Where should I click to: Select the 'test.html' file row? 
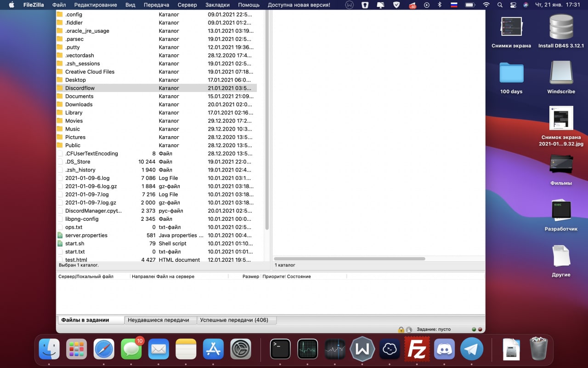(x=156, y=259)
